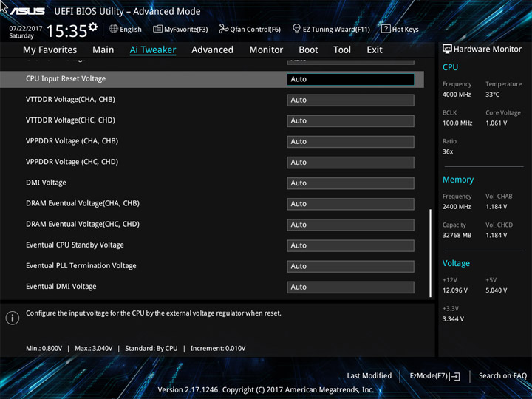This screenshot has width=532, height=399.
Task: Click DRAM Eventual Voltage(CHC, CHD) Auto field
Action: [350, 225]
